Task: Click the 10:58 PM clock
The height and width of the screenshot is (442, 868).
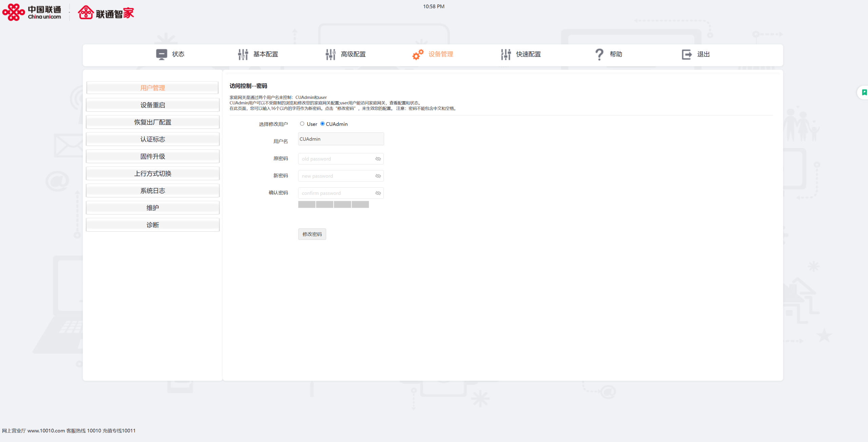Action: click(x=434, y=6)
